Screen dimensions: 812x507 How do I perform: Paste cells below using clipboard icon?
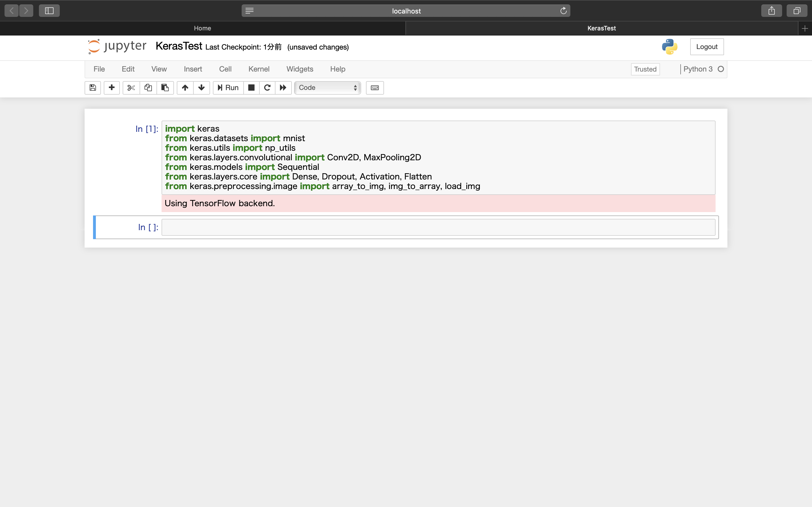tap(165, 88)
